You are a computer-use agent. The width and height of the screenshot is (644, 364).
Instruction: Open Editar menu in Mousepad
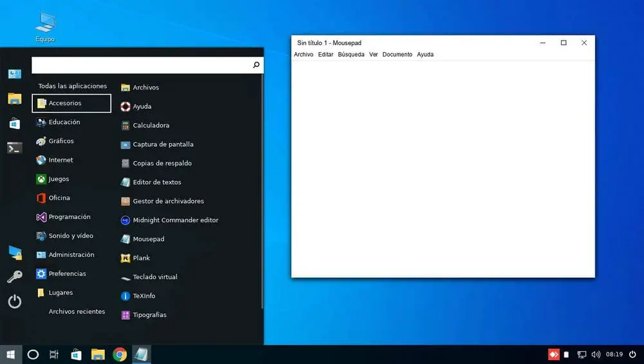(x=326, y=54)
